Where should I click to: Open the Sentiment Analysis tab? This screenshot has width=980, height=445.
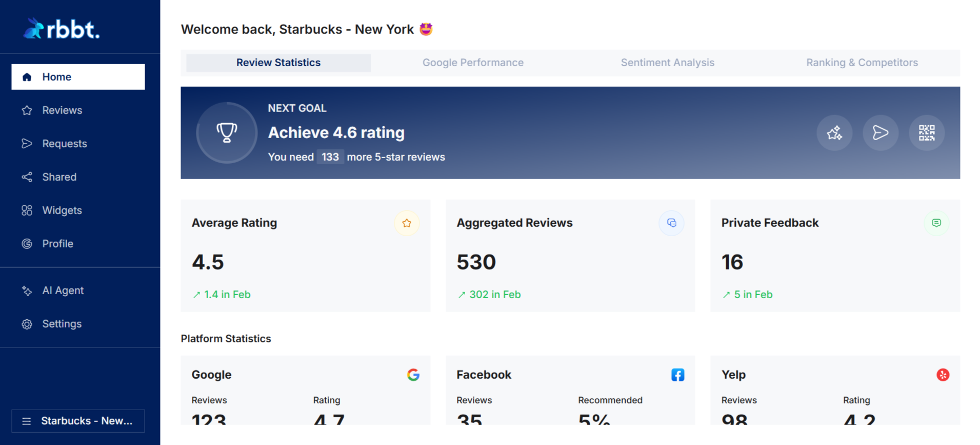coord(667,62)
